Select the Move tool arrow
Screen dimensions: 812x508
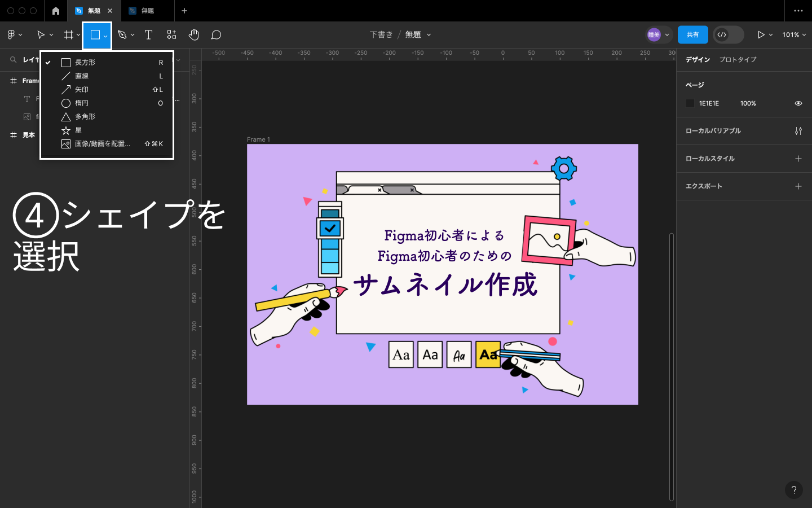pyautogui.click(x=41, y=35)
